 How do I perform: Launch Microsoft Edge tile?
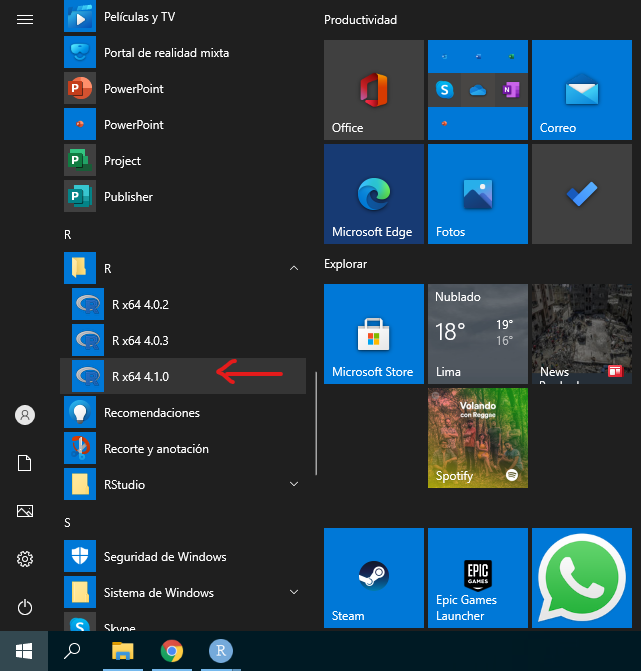374,194
